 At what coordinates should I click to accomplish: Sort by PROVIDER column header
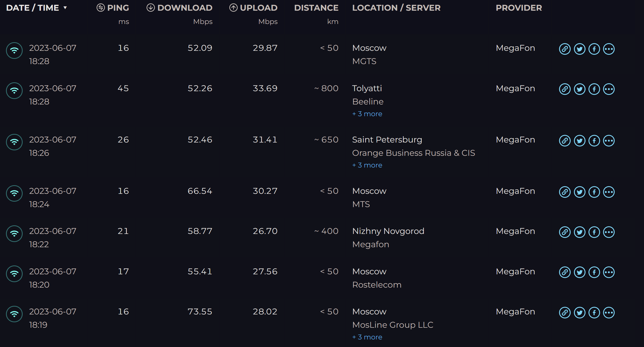519,8
